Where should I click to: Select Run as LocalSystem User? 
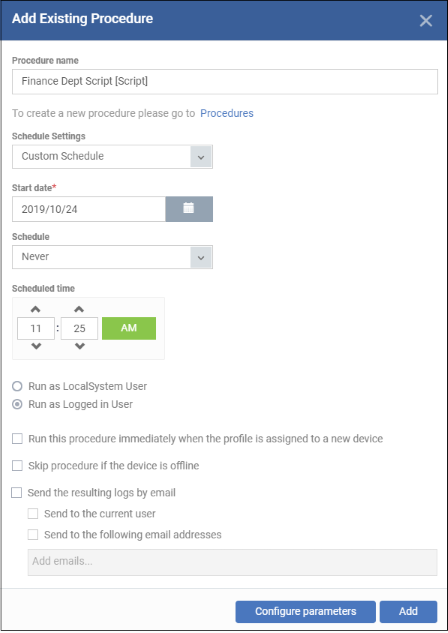[x=17, y=386]
